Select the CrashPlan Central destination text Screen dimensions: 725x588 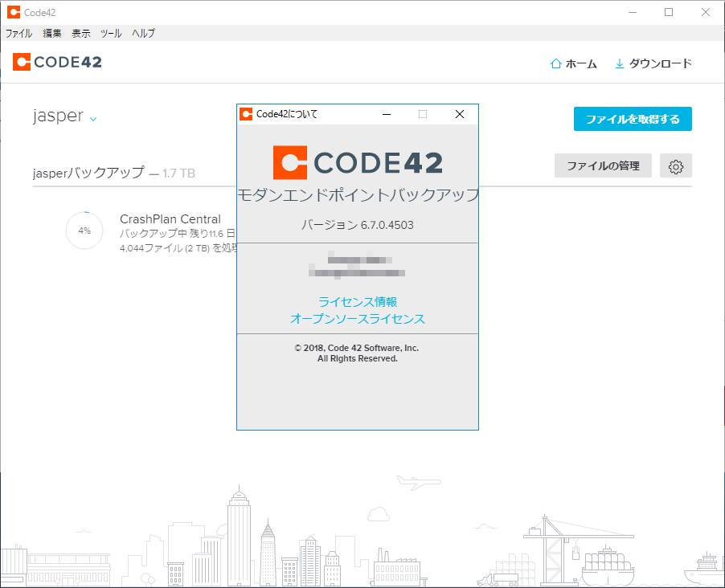pyautogui.click(x=170, y=219)
